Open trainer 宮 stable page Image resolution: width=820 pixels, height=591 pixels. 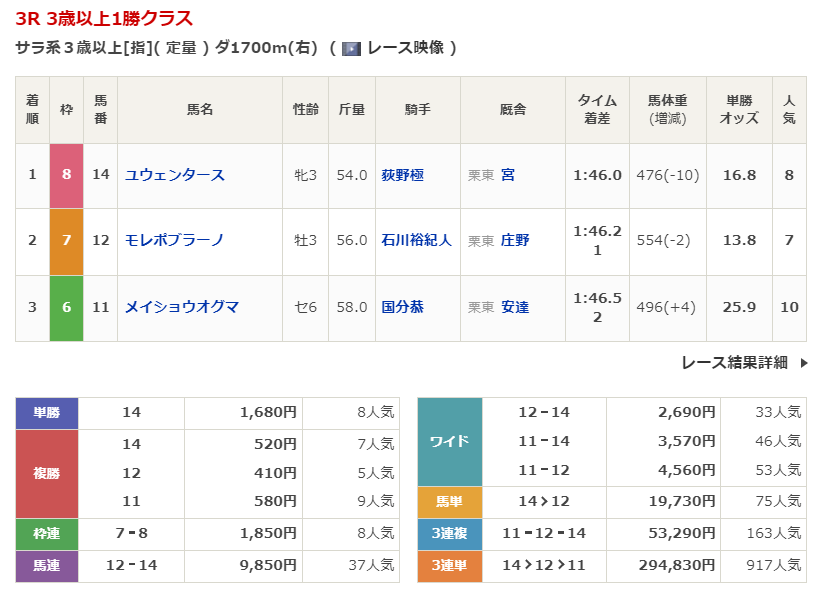[x=508, y=175]
